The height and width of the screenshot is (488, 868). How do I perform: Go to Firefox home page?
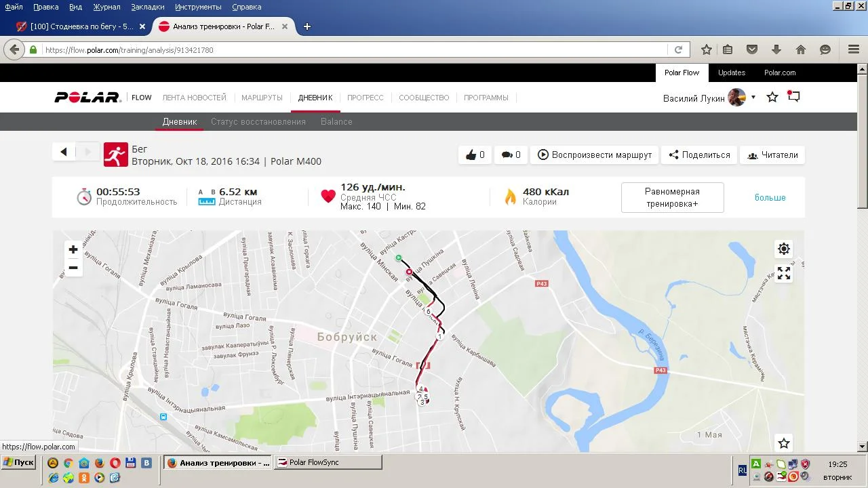coord(801,49)
